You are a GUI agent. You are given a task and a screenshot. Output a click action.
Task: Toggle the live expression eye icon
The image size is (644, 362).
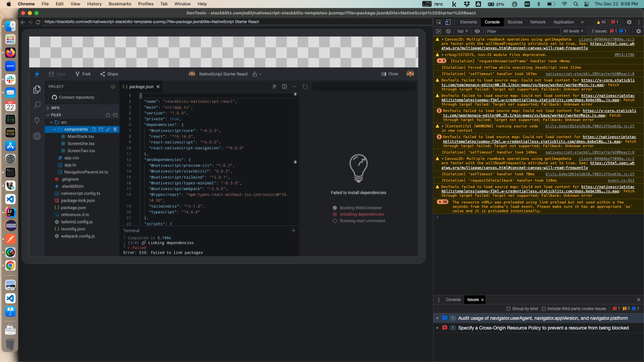pos(477,31)
